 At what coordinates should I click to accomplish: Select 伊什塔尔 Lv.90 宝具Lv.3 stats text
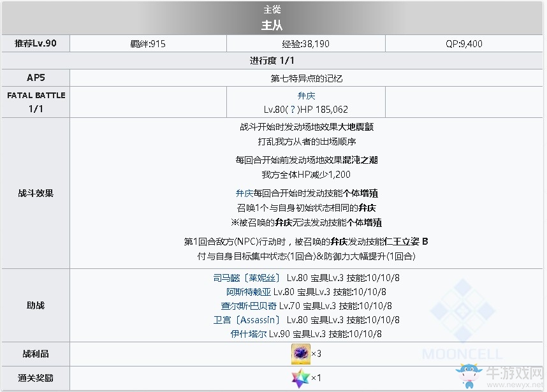coord(325,334)
